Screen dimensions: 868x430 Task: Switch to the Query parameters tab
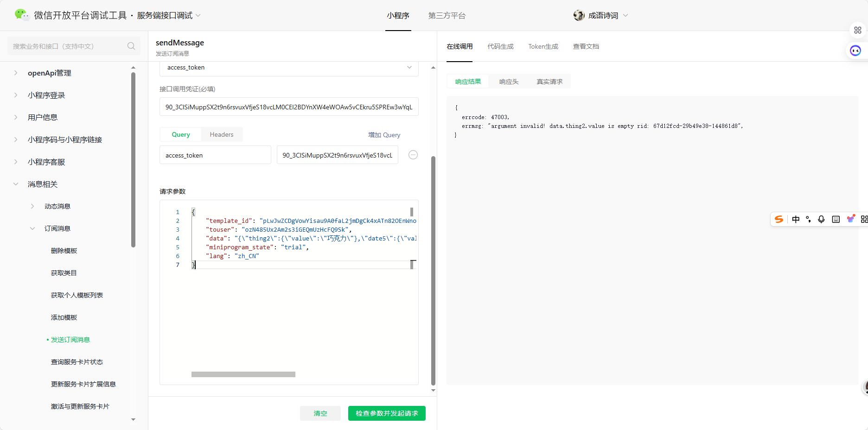click(x=181, y=134)
